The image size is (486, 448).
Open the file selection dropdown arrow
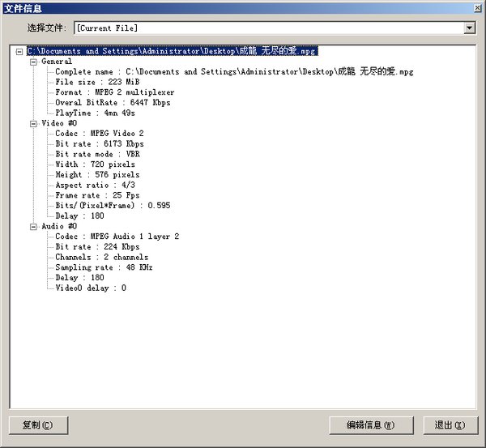click(x=470, y=28)
